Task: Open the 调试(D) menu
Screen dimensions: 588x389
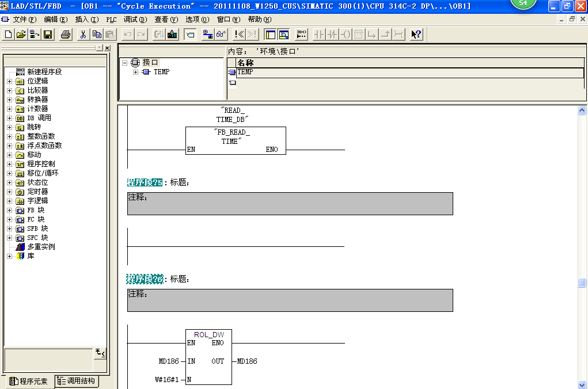Action: (x=134, y=20)
